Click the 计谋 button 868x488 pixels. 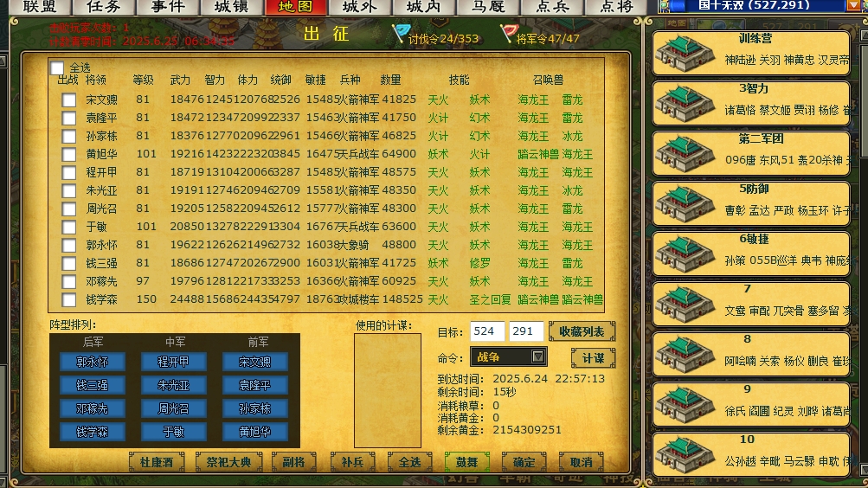click(593, 358)
